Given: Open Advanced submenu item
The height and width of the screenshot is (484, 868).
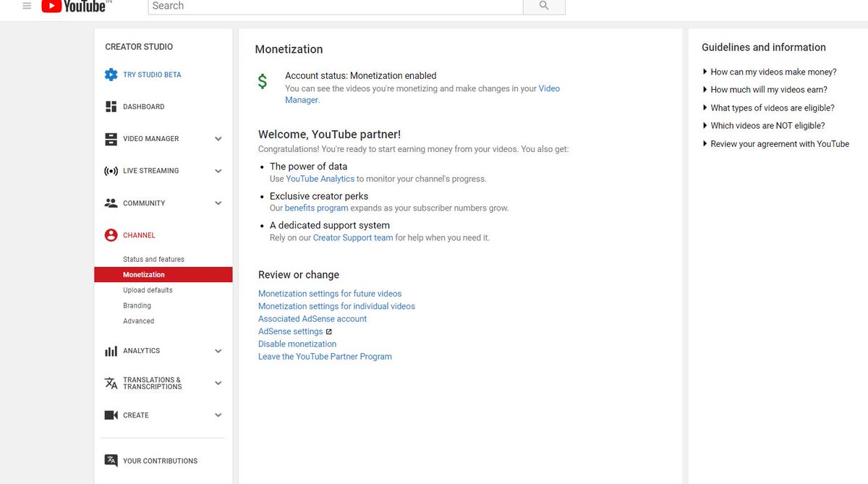Looking at the screenshot, I should 138,321.
